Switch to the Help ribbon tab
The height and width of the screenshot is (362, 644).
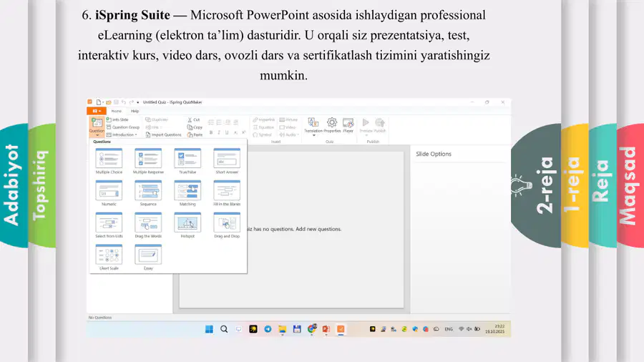point(135,111)
